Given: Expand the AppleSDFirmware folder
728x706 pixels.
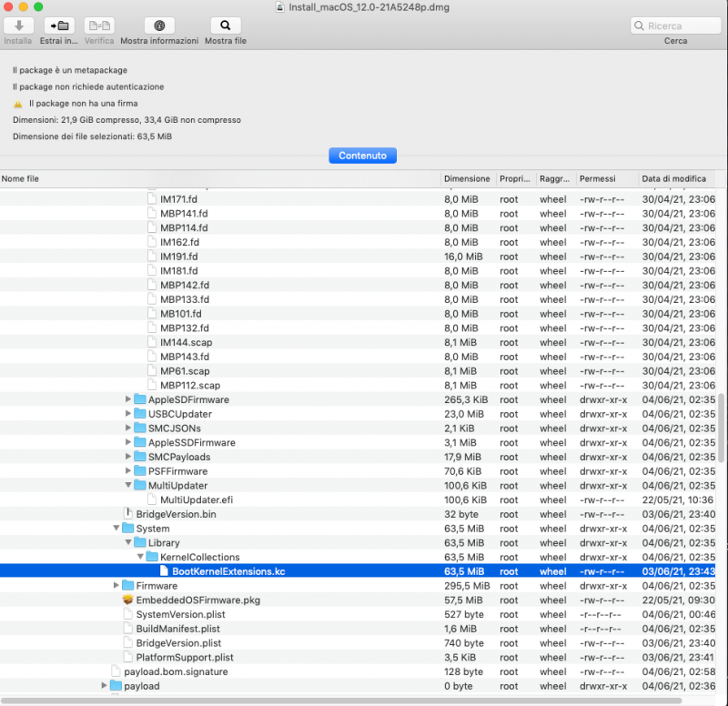Looking at the screenshot, I should [128, 399].
